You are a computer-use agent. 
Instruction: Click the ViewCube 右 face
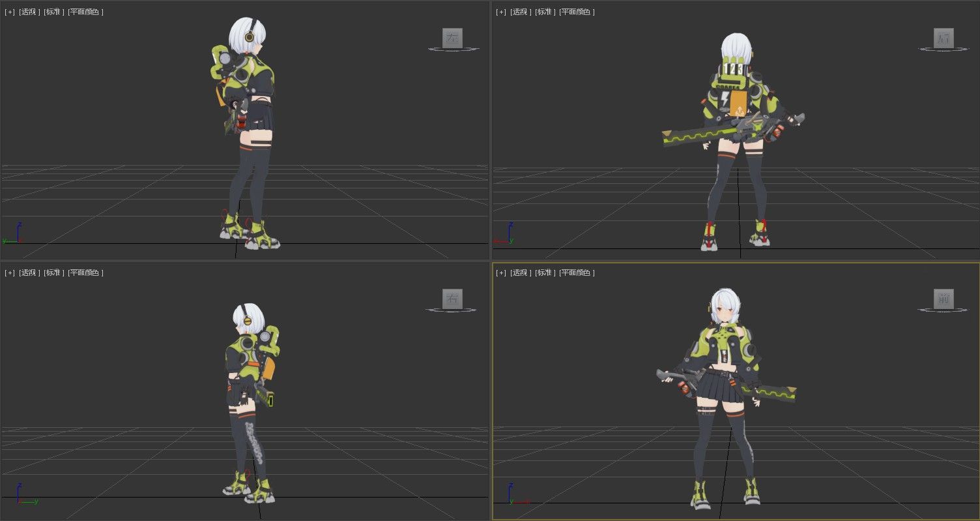click(452, 299)
